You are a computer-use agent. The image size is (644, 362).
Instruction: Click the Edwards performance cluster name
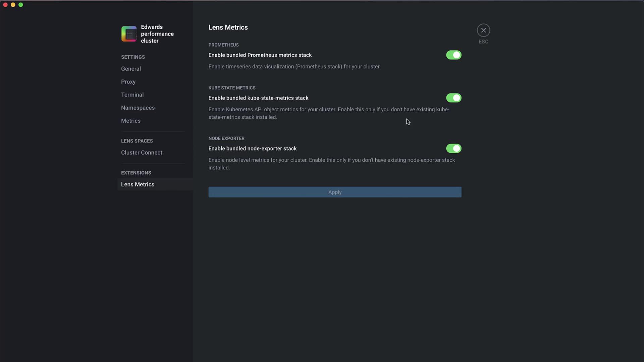(157, 34)
